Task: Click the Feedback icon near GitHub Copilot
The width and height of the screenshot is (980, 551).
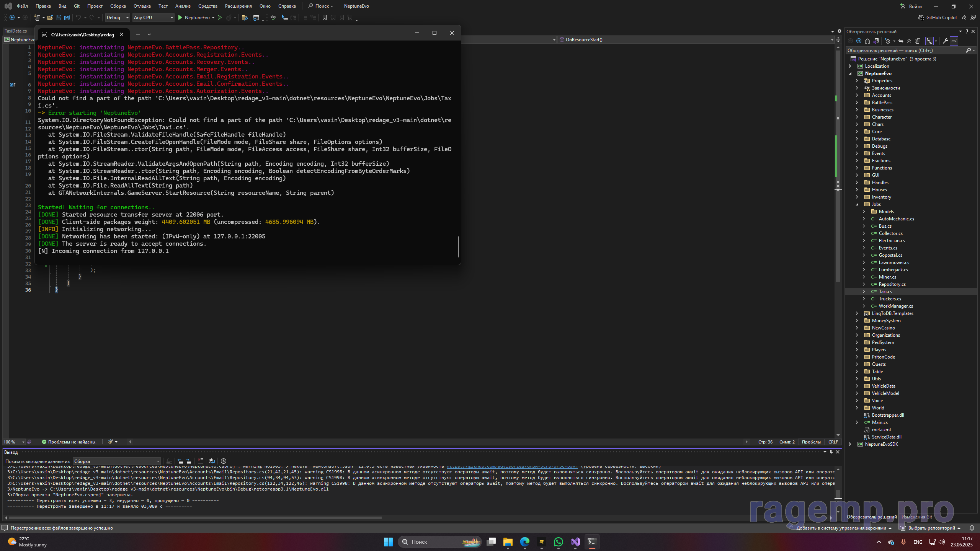Action: pyautogui.click(x=973, y=18)
